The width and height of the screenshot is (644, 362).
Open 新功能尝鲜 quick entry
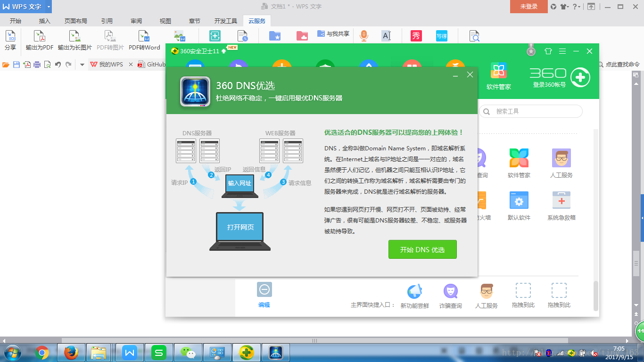point(414,296)
